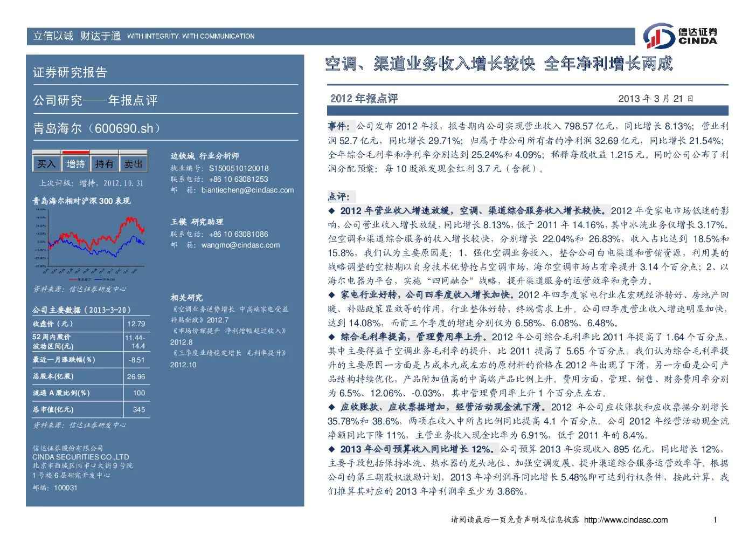
Task: Select the 买入 rating box
Action: (x=46, y=163)
